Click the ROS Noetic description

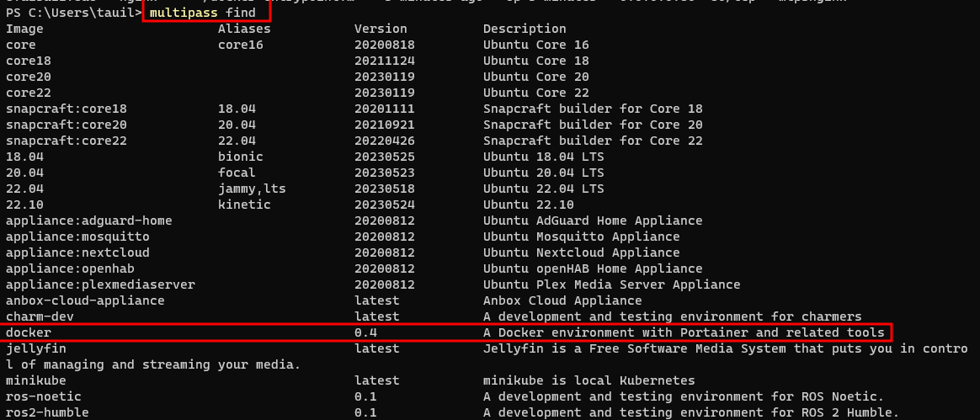coord(683,396)
